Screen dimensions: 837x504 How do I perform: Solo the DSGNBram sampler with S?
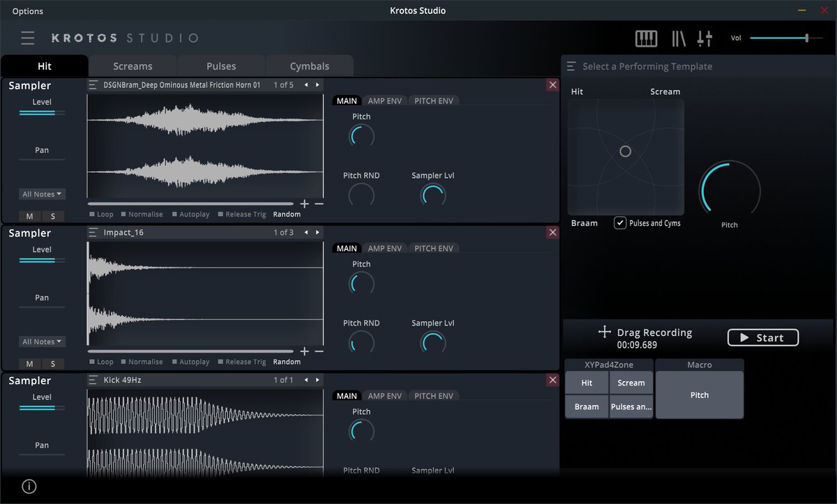click(x=52, y=216)
